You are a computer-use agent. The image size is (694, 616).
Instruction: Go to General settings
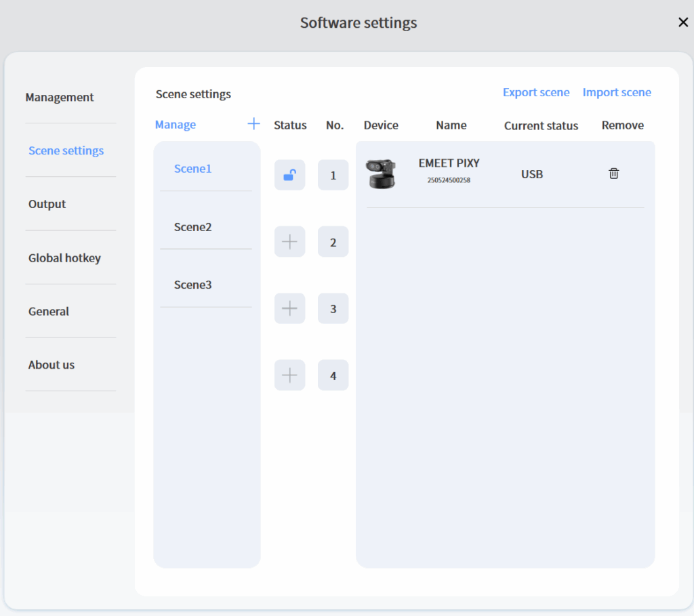pyautogui.click(x=49, y=312)
